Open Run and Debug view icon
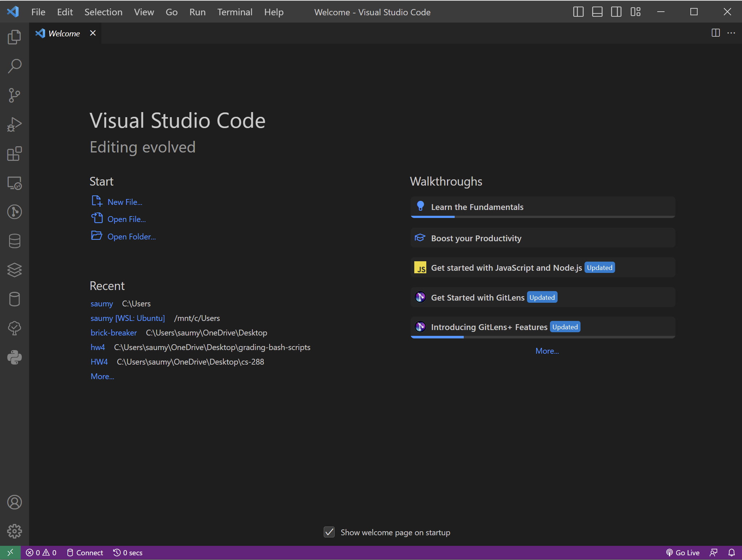Image resolution: width=742 pixels, height=560 pixels. click(x=15, y=124)
